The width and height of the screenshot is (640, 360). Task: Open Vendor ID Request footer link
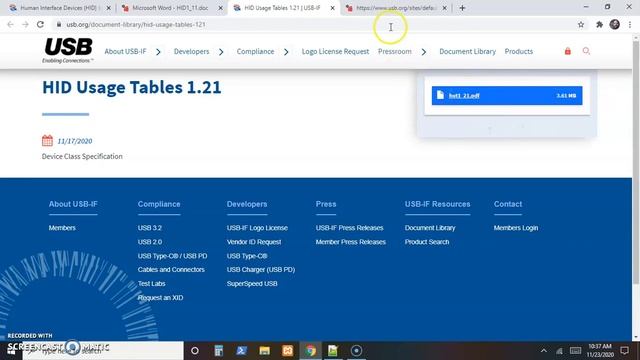254,242
